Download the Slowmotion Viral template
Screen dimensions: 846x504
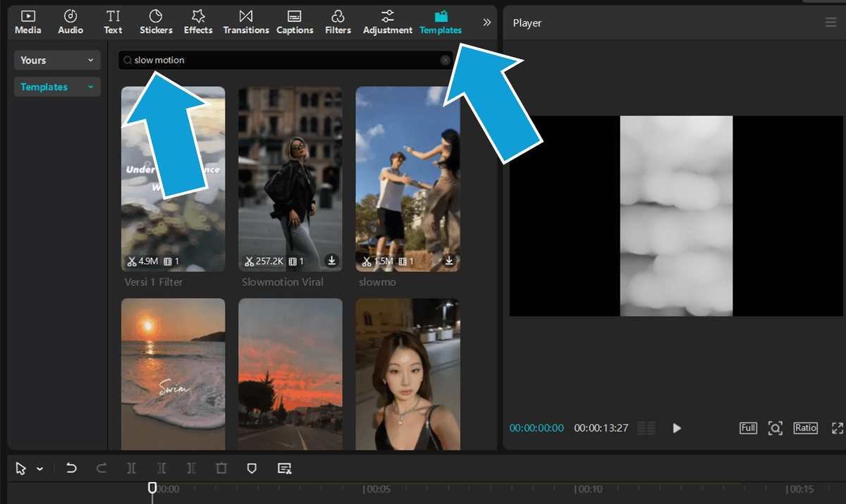click(x=332, y=261)
